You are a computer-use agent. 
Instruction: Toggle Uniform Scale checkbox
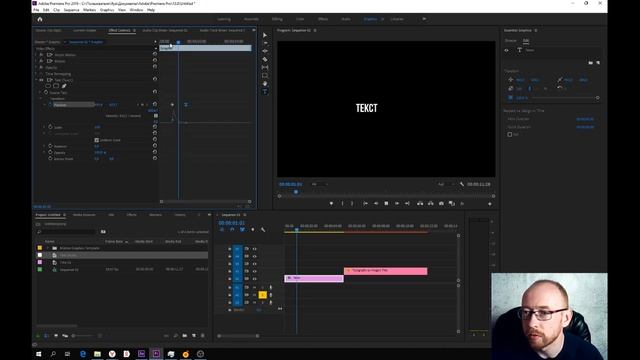pyautogui.click(x=96, y=140)
